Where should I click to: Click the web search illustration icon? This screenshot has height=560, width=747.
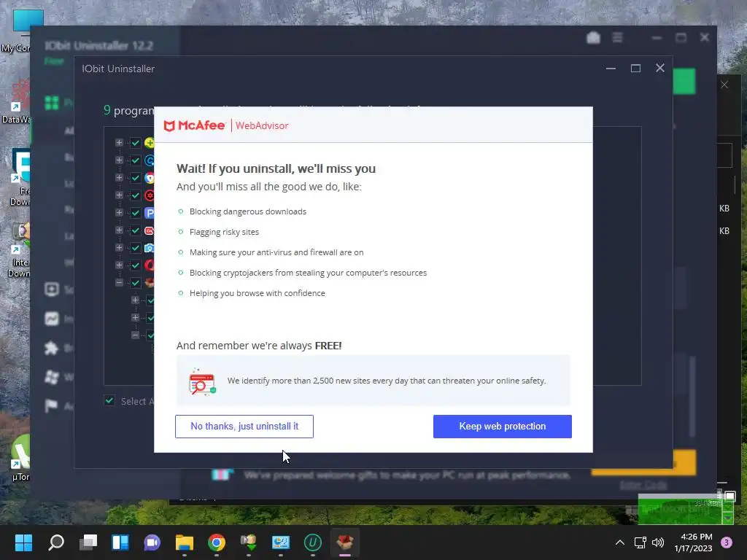(x=202, y=381)
